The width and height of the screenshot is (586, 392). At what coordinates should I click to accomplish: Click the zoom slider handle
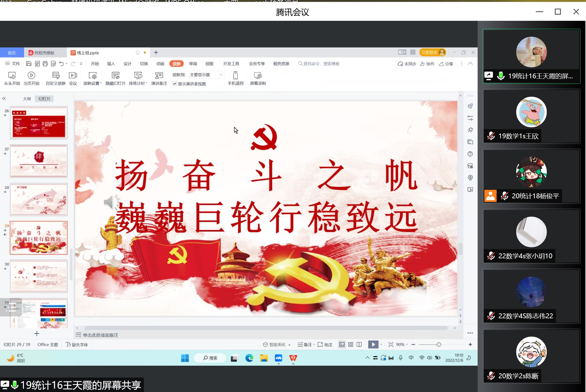point(439,345)
